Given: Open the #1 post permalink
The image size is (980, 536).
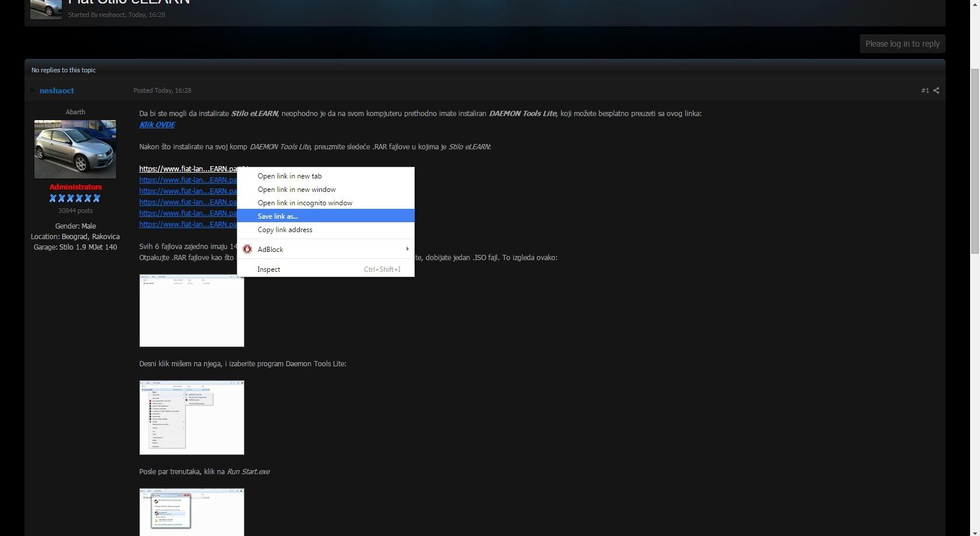Looking at the screenshot, I should (925, 90).
